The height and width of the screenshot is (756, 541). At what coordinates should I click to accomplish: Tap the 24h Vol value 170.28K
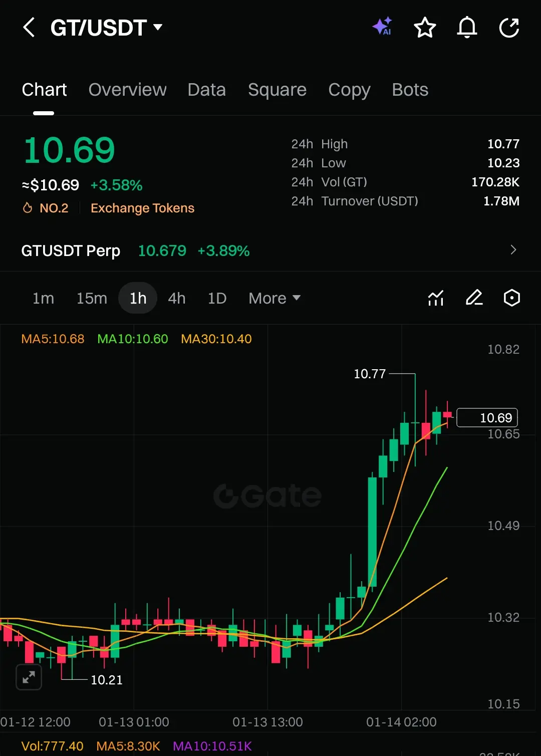(x=495, y=182)
